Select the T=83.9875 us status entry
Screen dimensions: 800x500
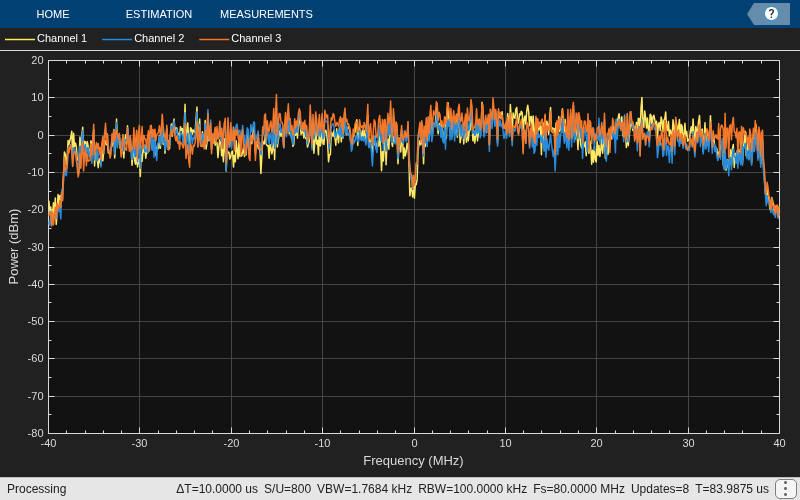[x=732, y=489]
